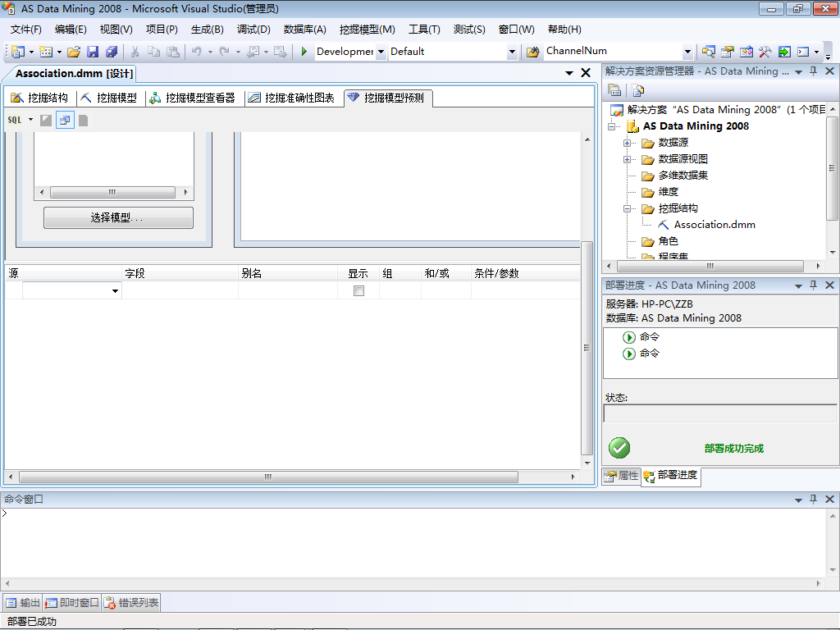Click the Find in Files icon beside ChannelNum
Screen dimensions: 840x630
532,52
